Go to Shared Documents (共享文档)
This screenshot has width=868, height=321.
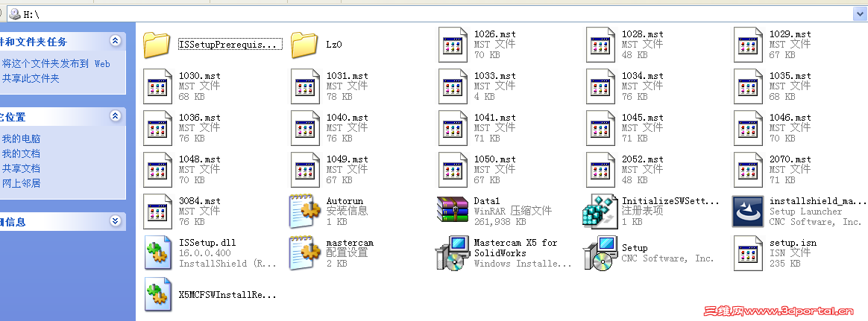pos(21,168)
